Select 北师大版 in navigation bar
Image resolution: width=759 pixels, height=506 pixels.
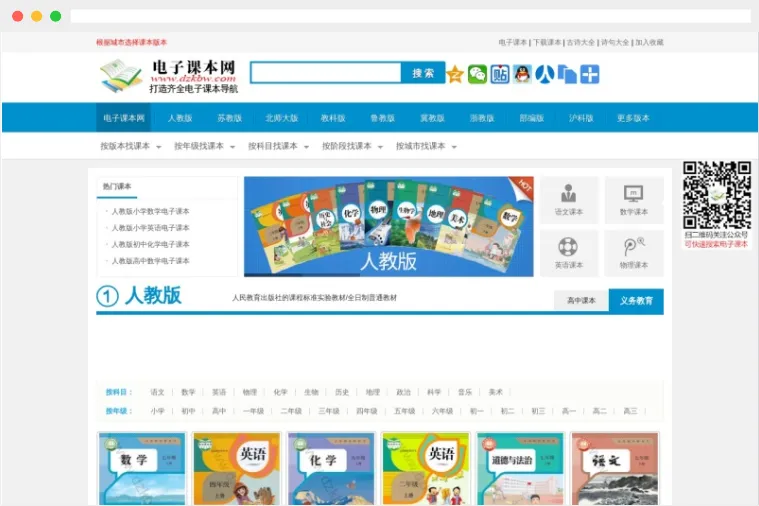pyautogui.click(x=281, y=118)
